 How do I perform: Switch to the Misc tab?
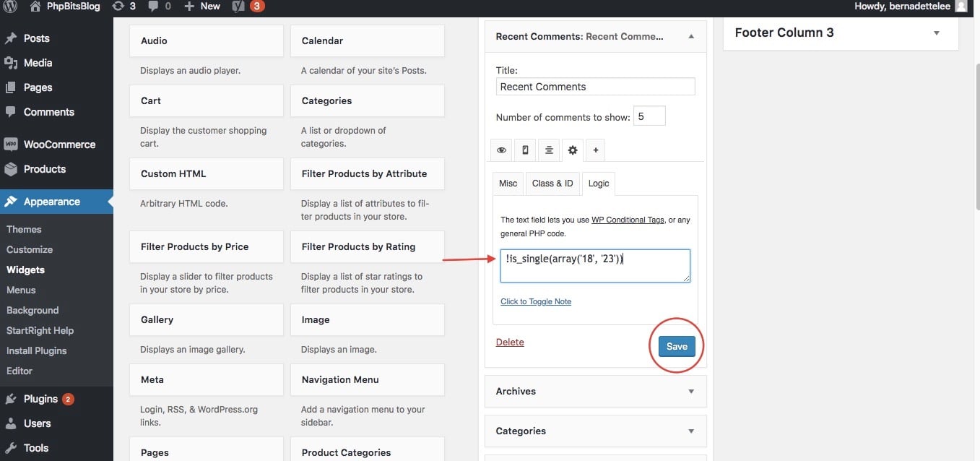[507, 184]
